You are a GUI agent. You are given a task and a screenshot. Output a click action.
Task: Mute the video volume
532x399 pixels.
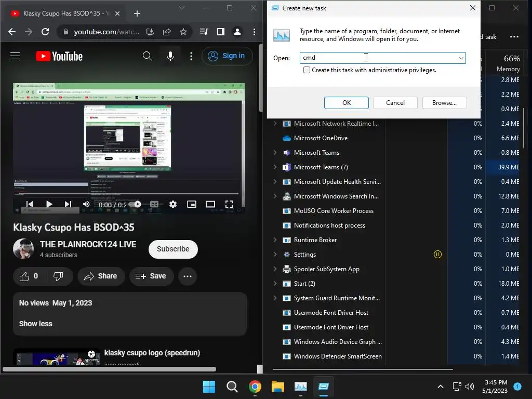tap(86, 204)
